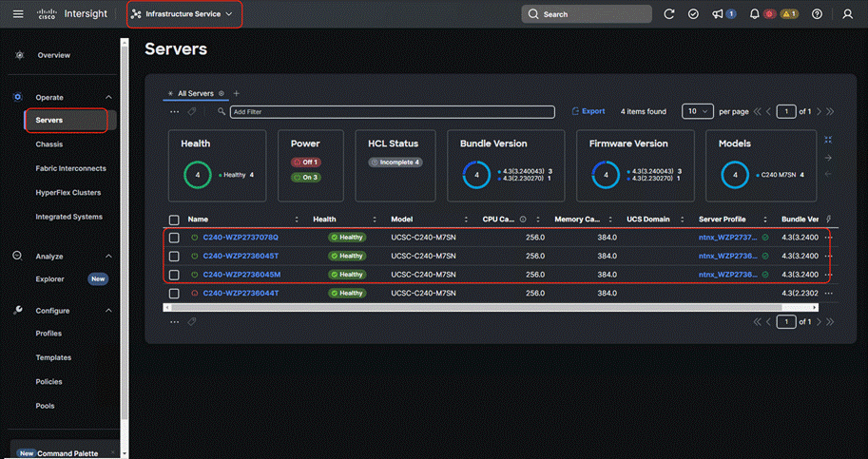
Task: Open the table actions ellipsis above filter
Action: (x=174, y=112)
